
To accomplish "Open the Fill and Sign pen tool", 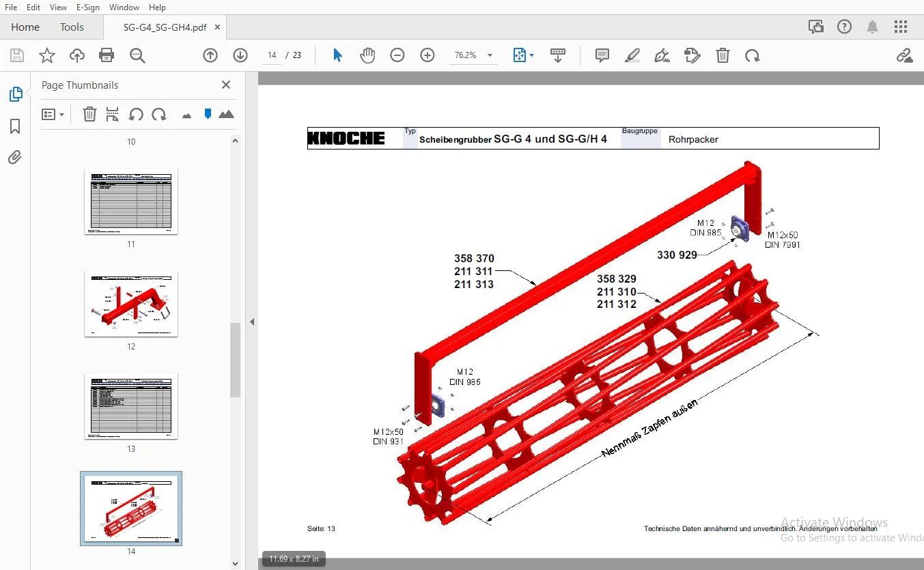I will (x=662, y=55).
